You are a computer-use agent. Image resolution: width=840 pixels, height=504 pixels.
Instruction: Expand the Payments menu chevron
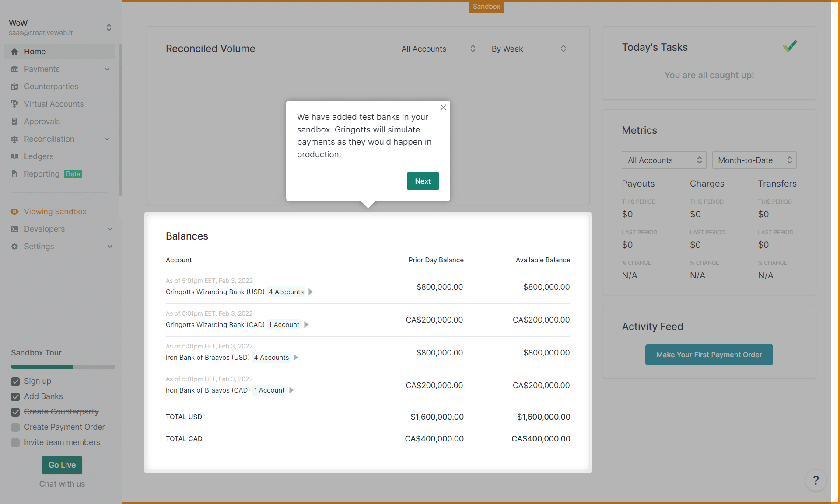click(x=108, y=69)
